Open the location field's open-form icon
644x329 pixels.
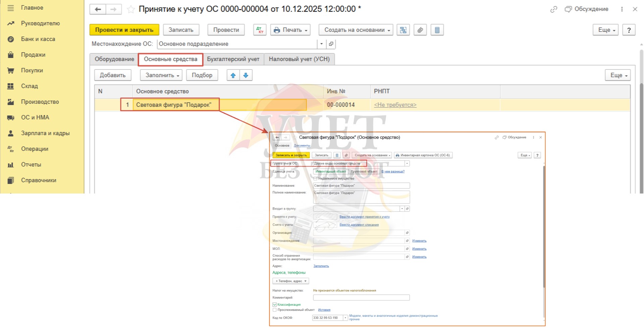331,44
